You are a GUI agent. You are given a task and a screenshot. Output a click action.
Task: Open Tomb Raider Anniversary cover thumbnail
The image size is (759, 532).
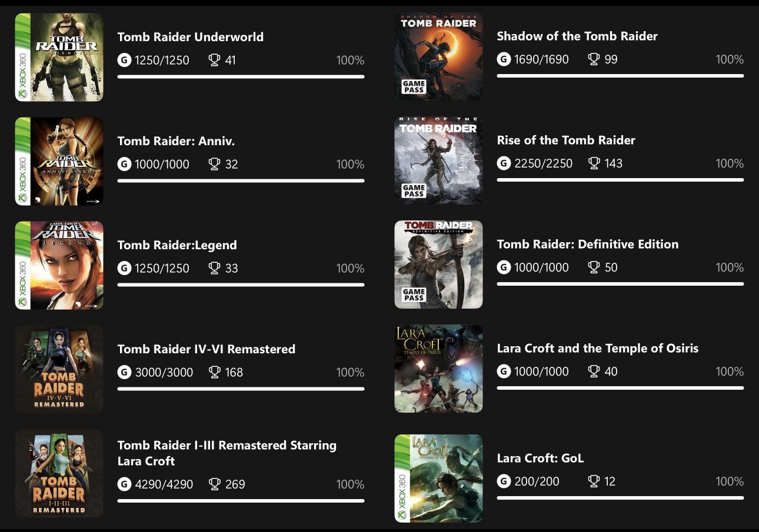(x=59, y=161)
